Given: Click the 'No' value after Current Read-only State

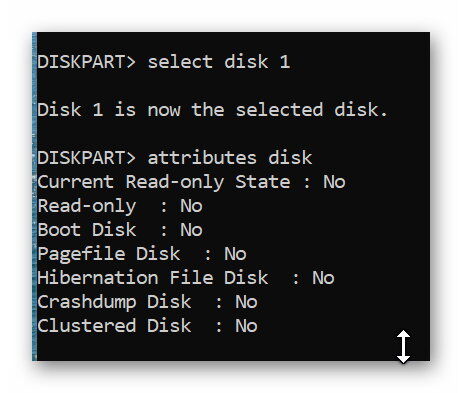Looking at the screenshot, I should click(334, 182).
